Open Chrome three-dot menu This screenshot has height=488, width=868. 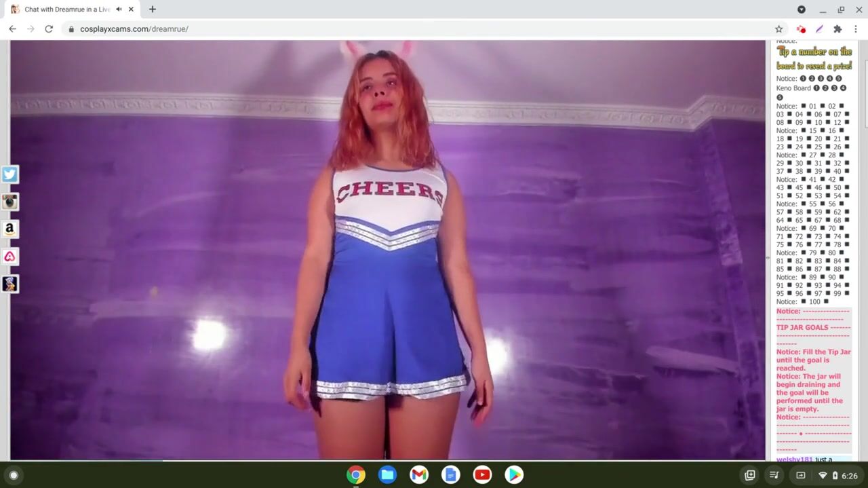pyautogui.click(x=856, y=29)
